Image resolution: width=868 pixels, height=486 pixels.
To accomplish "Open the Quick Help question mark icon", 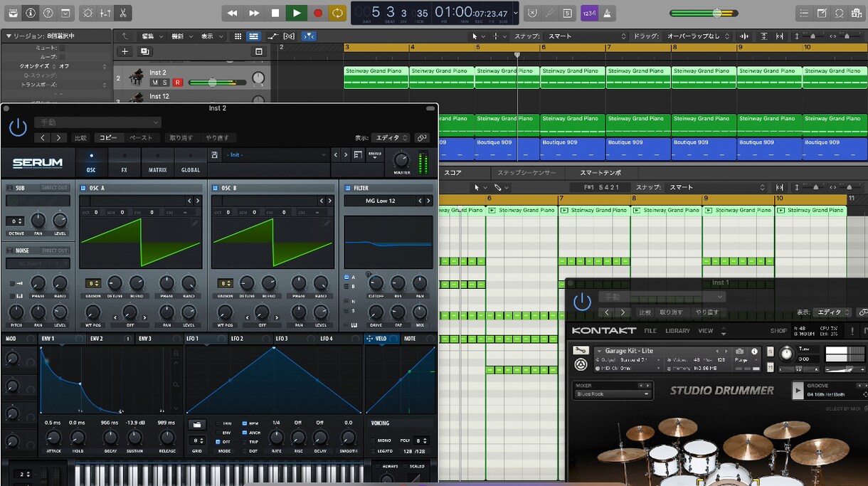I will (x=48, y=13).
